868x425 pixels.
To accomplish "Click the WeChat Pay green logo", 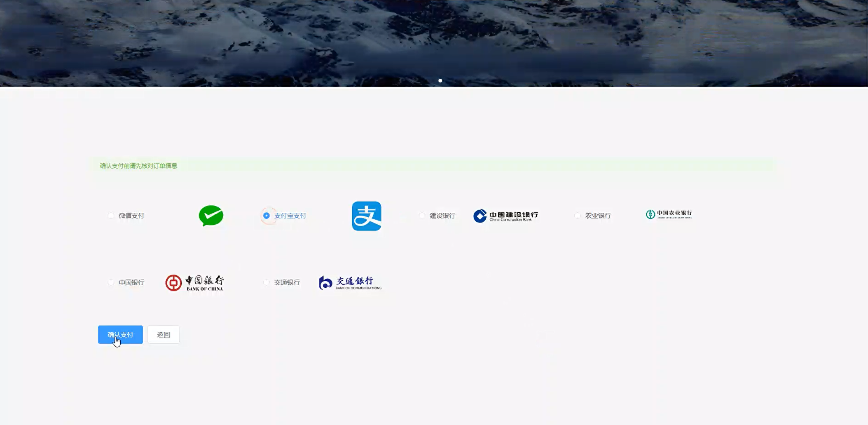I will (x=211, y=216).
